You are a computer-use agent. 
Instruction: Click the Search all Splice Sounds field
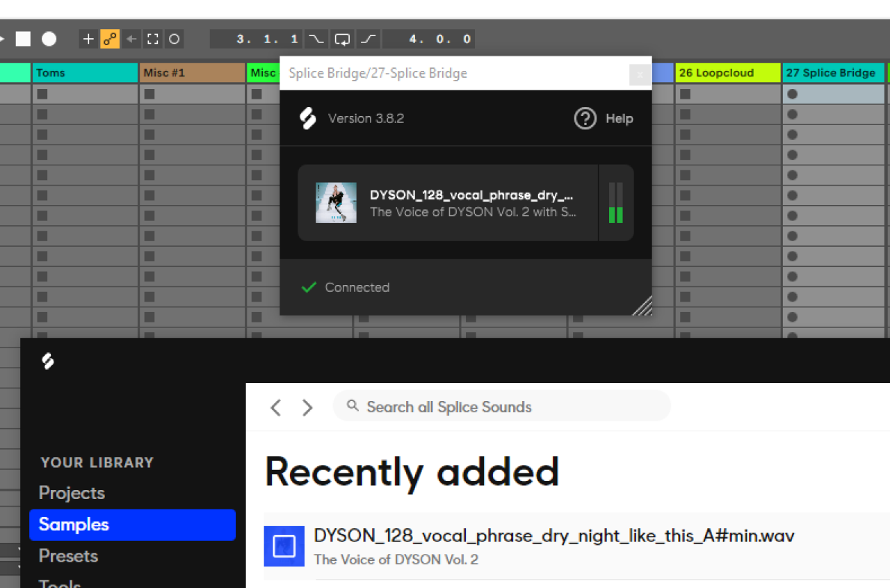click(x=501, y=407)
